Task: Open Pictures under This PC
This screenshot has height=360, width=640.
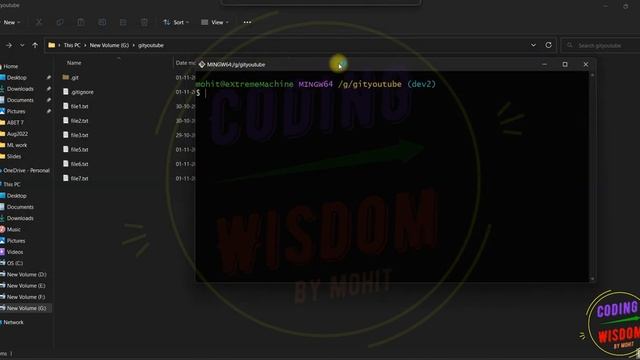Action: (16, 241)
